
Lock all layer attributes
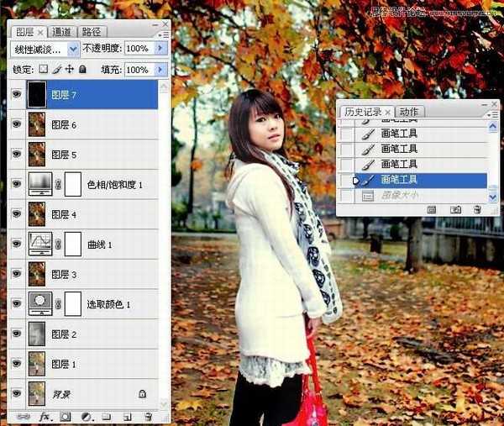click(x=82, y=69)
